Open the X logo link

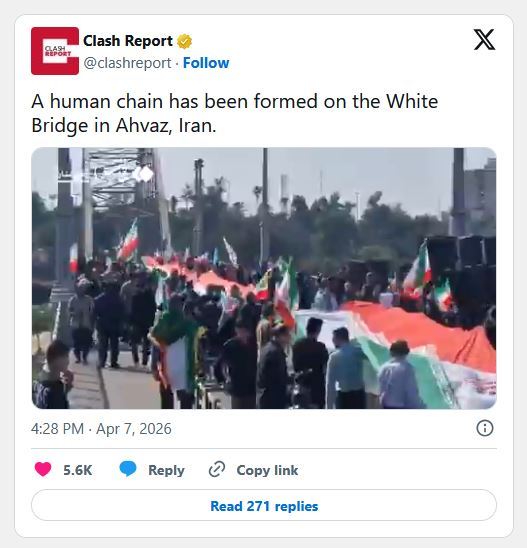(x=484, y=39)
